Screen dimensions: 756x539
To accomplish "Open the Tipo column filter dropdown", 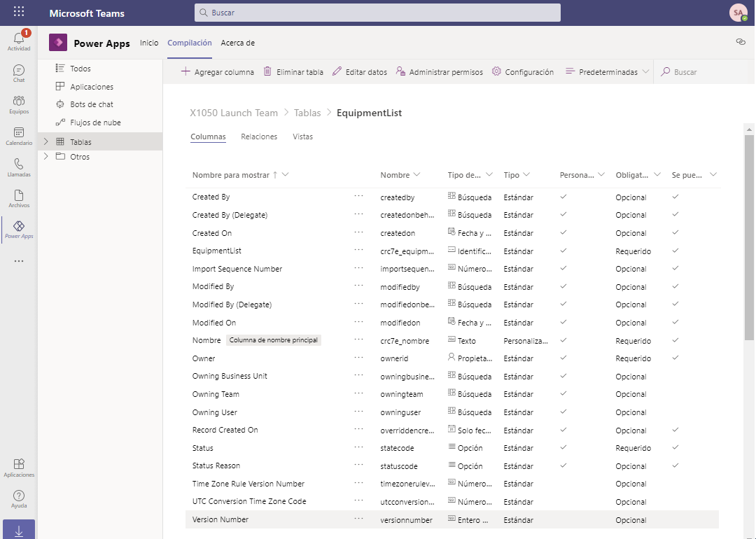I will pyautogui.click(x=526, y=174).
